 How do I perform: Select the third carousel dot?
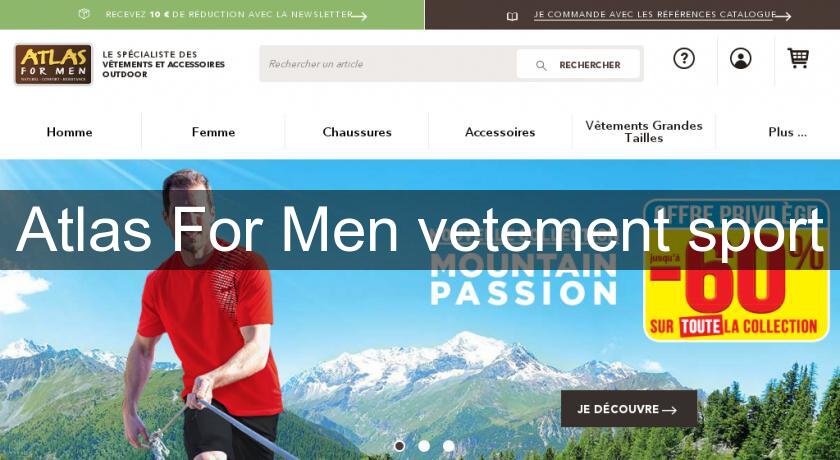click(x=448, y=446)
